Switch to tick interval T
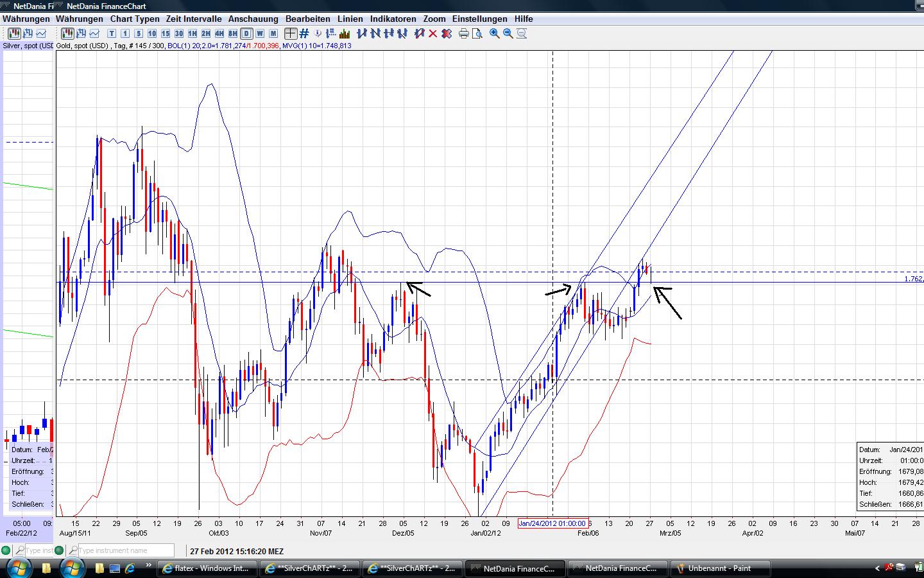 [112, 33]
